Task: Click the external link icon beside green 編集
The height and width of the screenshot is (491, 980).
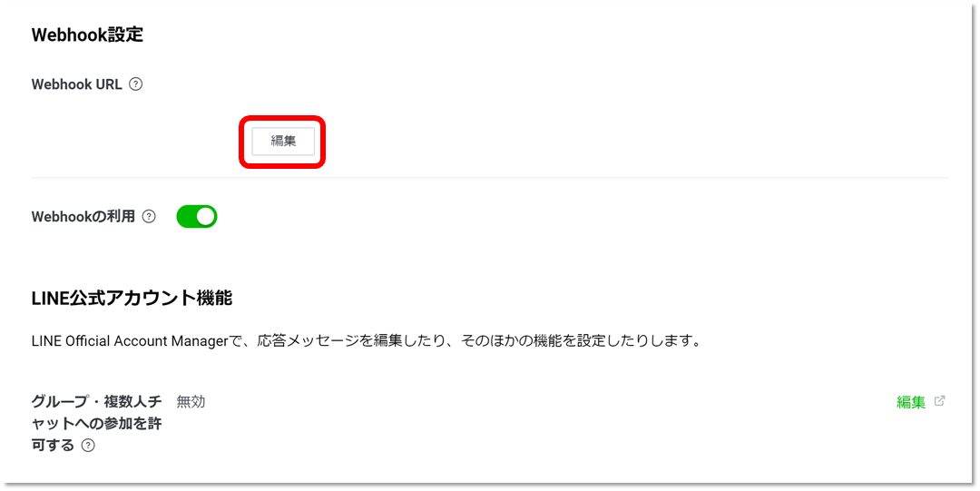Action: (x=939, y=401)
